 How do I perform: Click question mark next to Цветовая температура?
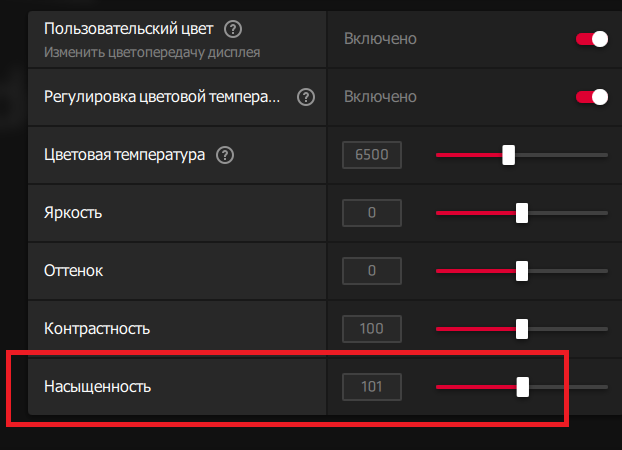tap(225, 155)
